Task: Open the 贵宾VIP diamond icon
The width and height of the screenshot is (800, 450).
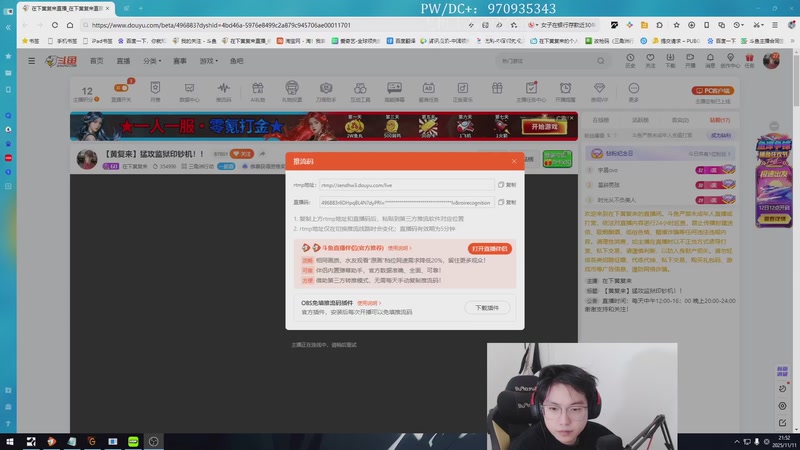Action: click(x=599, y=91)
